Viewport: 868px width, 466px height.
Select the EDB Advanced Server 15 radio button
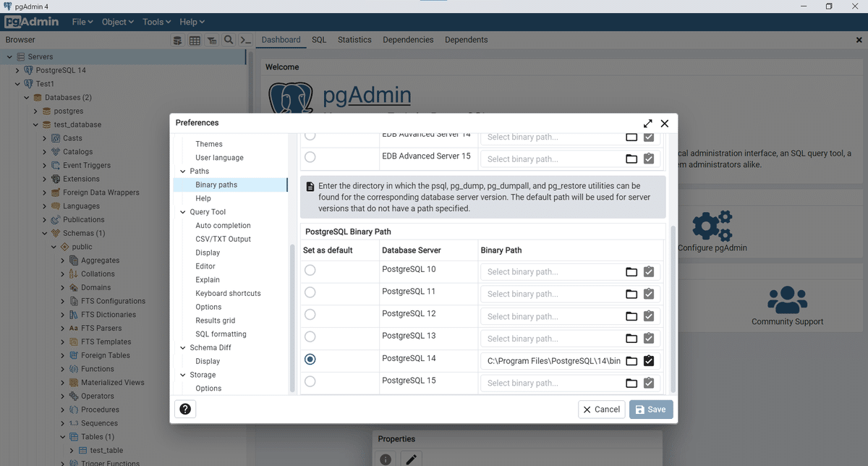pyautogui.click(x=310, y=157)
